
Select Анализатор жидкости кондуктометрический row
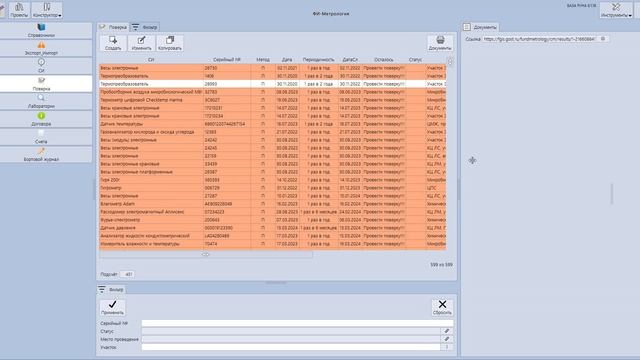[273, 236]
